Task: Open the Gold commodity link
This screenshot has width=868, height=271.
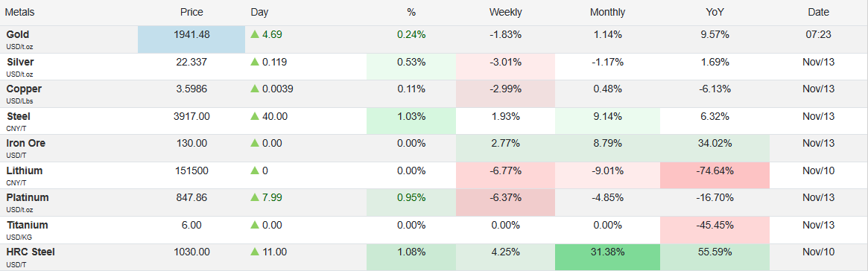Action: point(18,34)
